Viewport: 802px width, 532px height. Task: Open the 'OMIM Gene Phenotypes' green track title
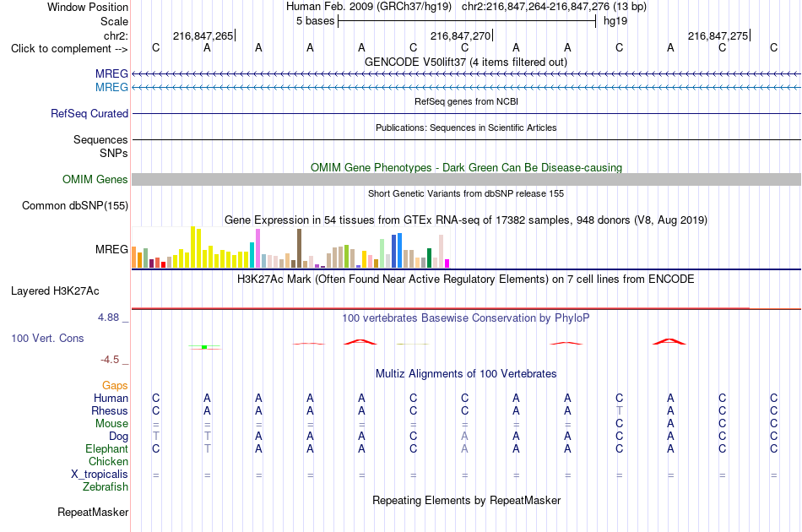466,167
